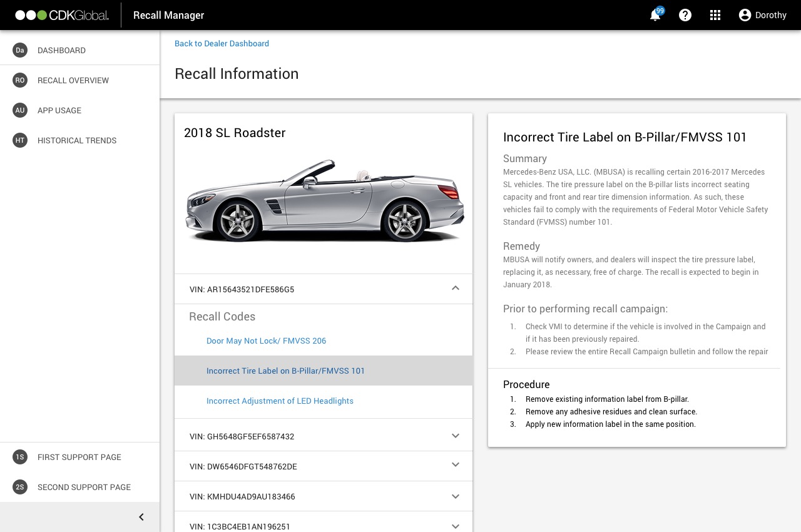This screenshot has height=532, width=801.
Task: Click VIN: GH5648GF5EF6587432 text
Action: coord(242,436)
